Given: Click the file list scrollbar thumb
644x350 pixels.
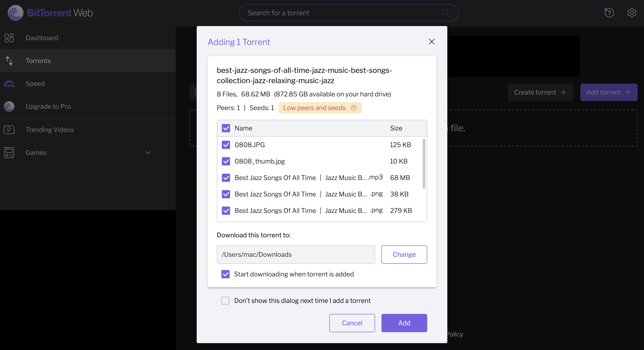Looking at the screenshot, I should click(x=424, y=164).
